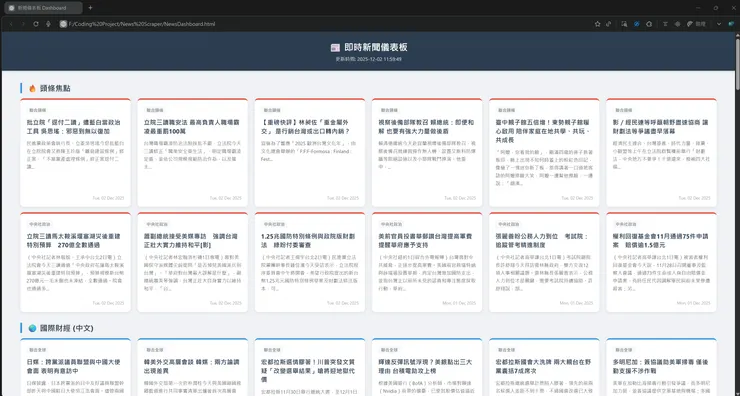Click the 聯合頭條 tag on 立院三讀職安法 card

pyautogui.click(x=155, y=110)
